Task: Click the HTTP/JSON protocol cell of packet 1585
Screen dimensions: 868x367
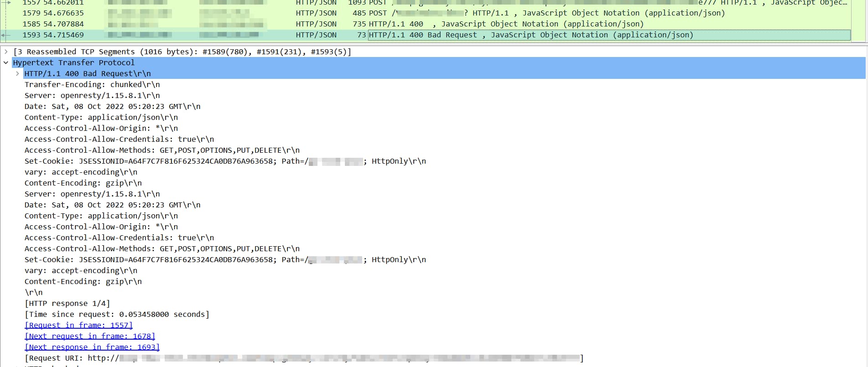Action: (x=316, y=24)
